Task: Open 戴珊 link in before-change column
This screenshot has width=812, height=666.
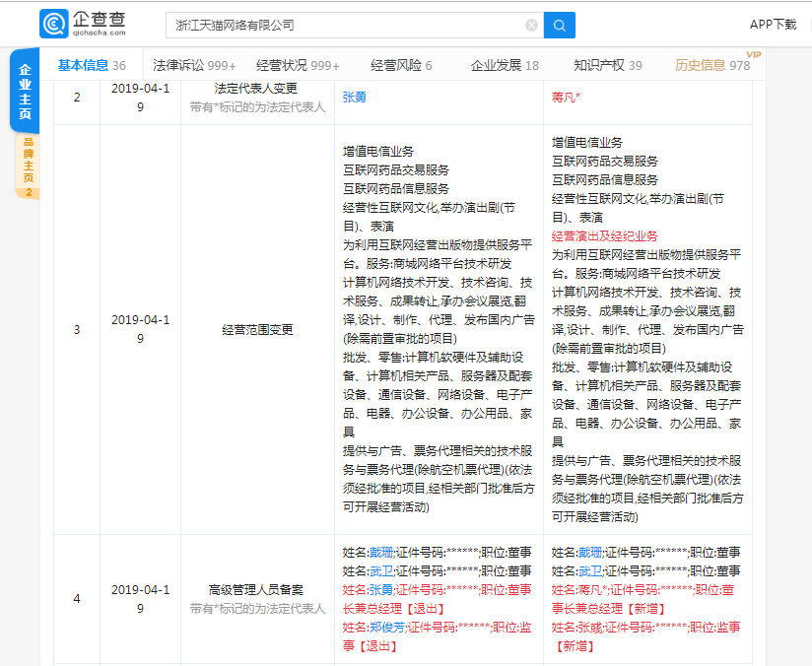Action: coord(381,553)
